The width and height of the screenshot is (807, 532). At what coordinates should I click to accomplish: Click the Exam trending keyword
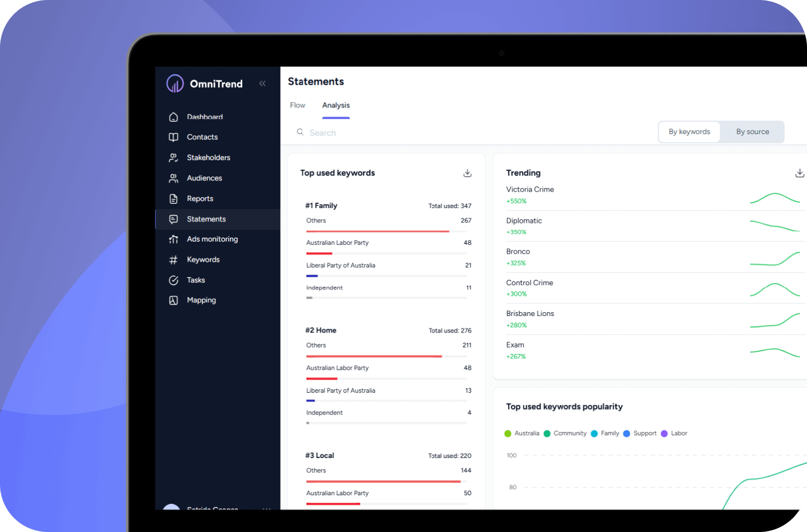[515, 345]
